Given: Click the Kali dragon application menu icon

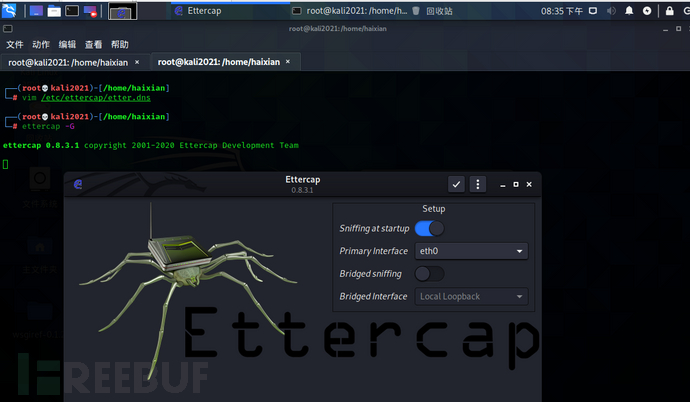Looking at the screenshot, I should [9, 11].
